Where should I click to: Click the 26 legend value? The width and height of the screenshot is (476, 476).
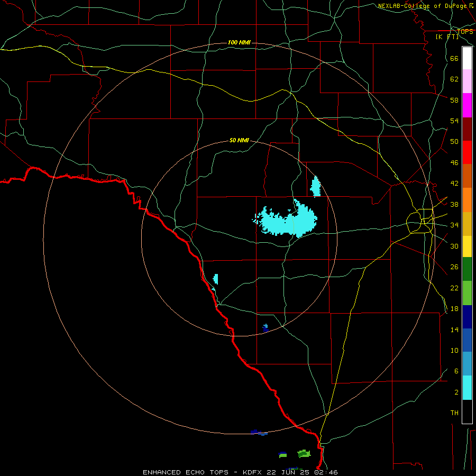coord(454,267)
